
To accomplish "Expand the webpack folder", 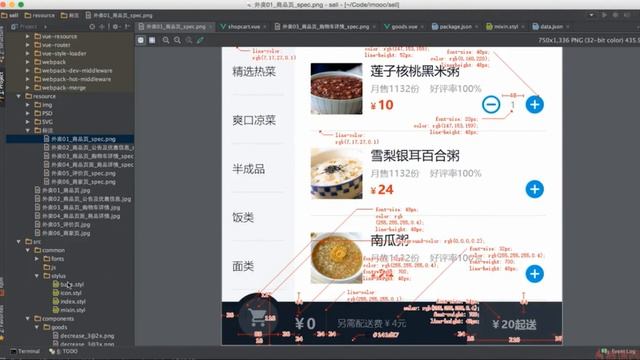I will (27, 62).
